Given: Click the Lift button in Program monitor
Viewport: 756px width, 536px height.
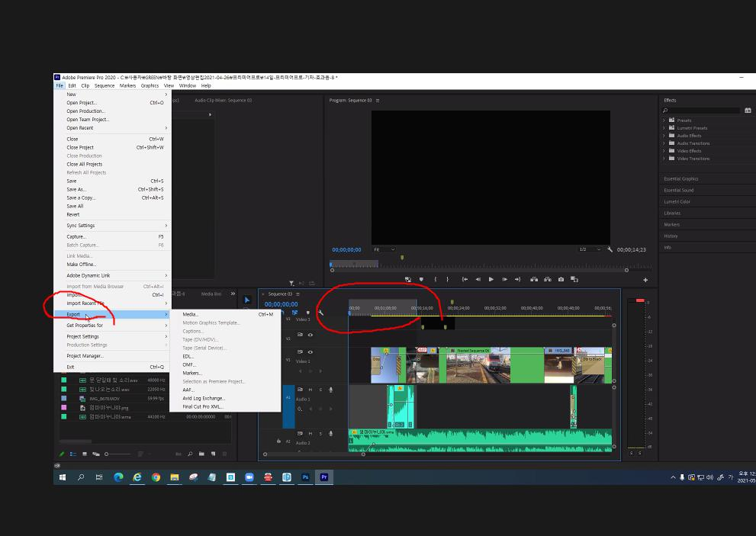Looking at the screenshot, I should click(x=534, y=279).
